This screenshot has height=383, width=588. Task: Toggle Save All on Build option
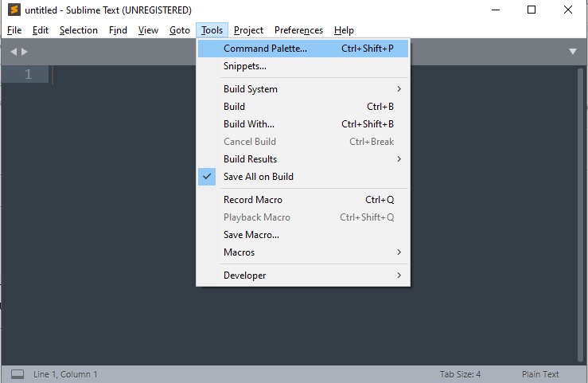pyautogui.click(x=258, y=177)
